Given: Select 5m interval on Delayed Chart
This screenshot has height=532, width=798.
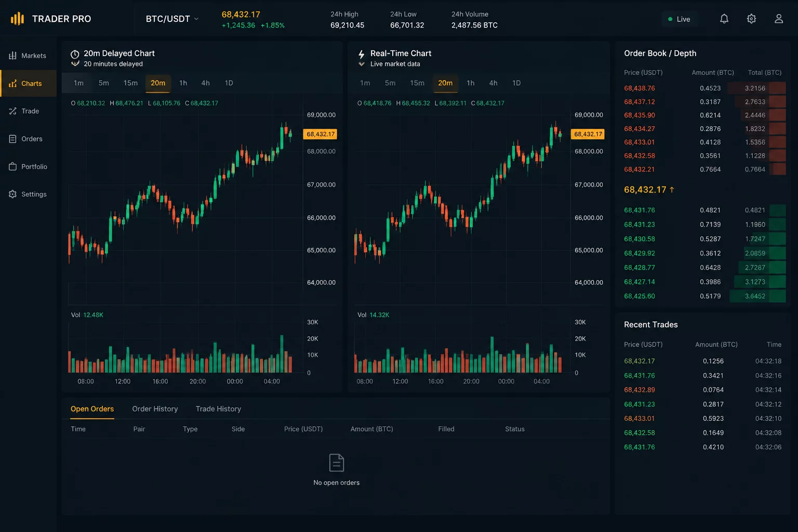Looking at the screenshot, I should coord(104,83).
